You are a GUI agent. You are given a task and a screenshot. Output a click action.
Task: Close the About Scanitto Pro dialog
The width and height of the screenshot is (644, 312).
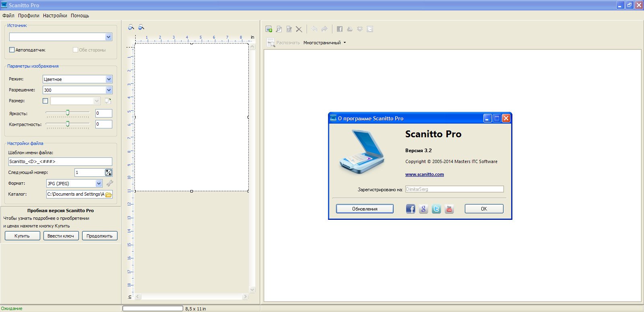(506, 118)
